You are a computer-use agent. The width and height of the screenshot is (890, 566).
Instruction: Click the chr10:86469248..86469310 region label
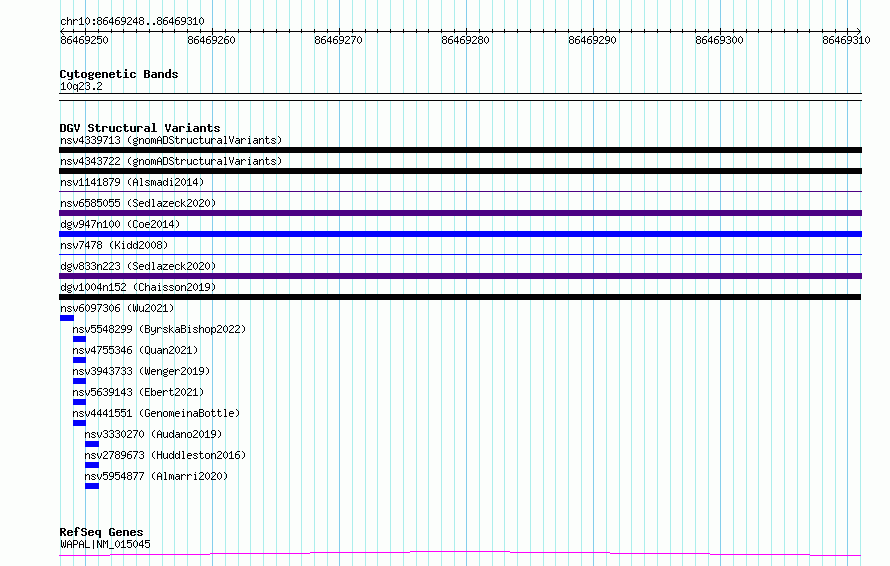[x=132, y=22]
